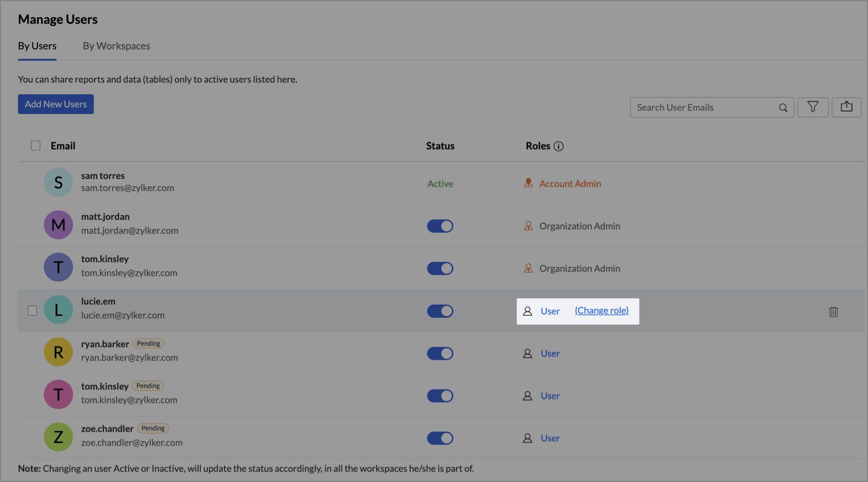The image size is (868, 482).
Task: Click the Roles info icon
Action: pyautogui.click(x=559, y=146)
